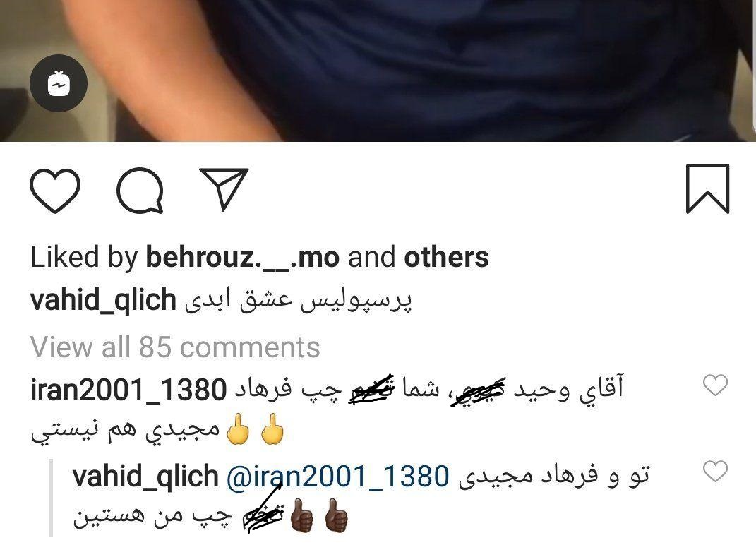Image resolution: width=756 pixels, height=545 pixels.
Task: Like vahid_qlich's reply comment
Action: point(715,471)
